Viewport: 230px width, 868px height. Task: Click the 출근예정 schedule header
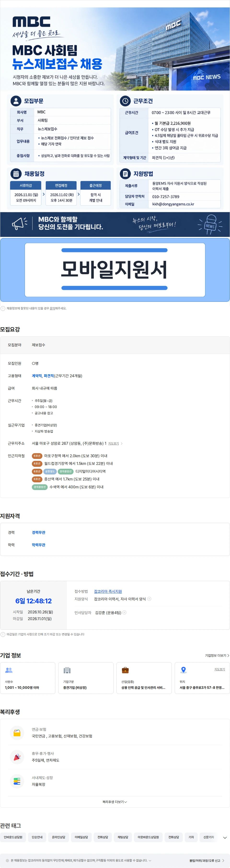(x=95, y=185)
